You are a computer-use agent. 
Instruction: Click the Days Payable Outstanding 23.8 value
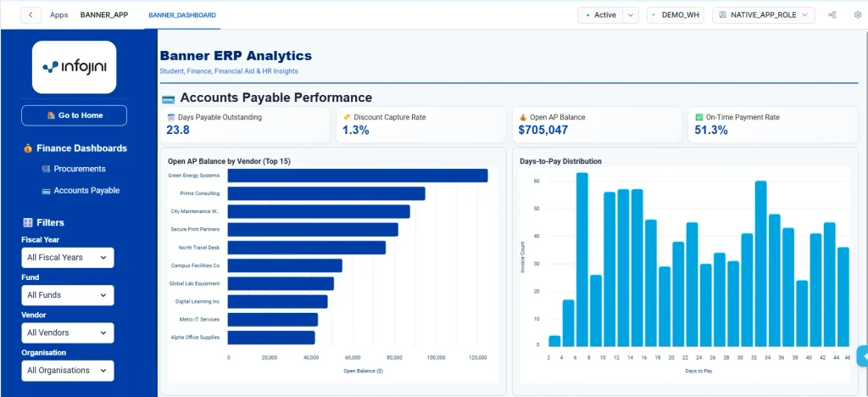[178, 130]
